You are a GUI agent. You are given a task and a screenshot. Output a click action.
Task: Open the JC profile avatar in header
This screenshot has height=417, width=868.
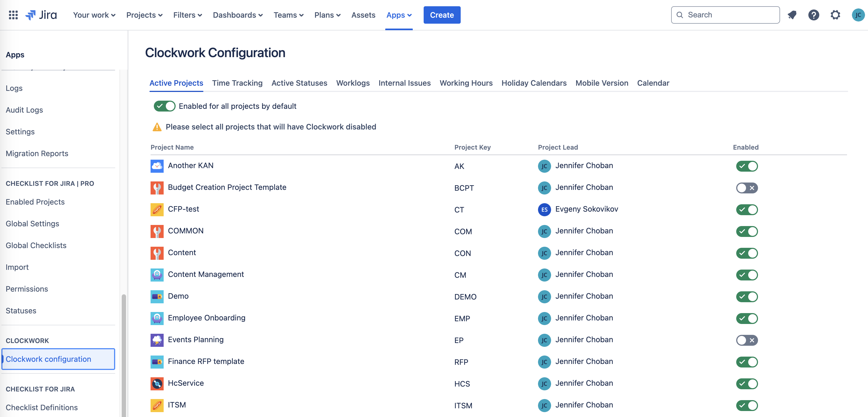pos(858,15)
